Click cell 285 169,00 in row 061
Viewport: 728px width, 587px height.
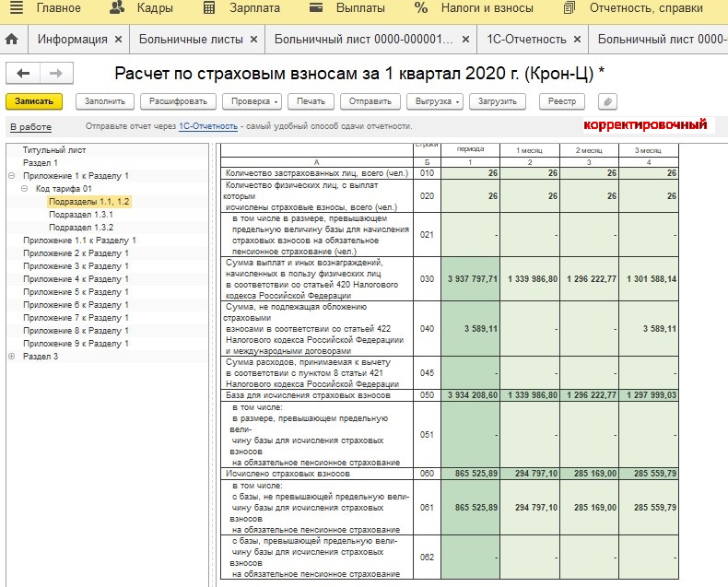coord(589,508)
